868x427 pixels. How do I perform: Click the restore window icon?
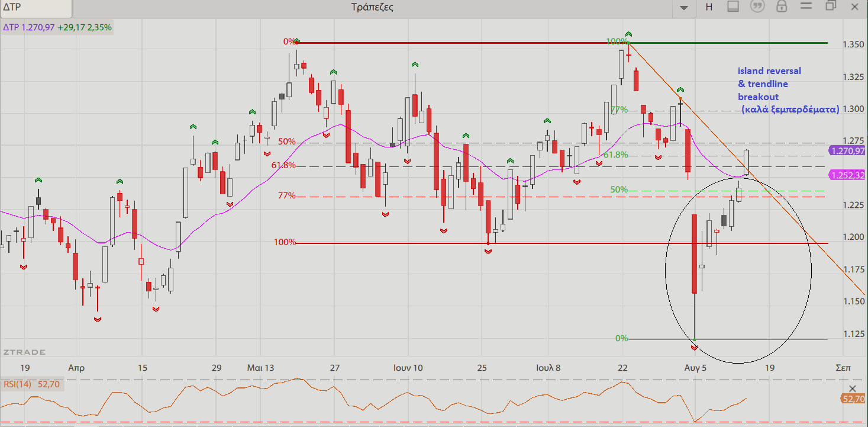click(831, 7)
